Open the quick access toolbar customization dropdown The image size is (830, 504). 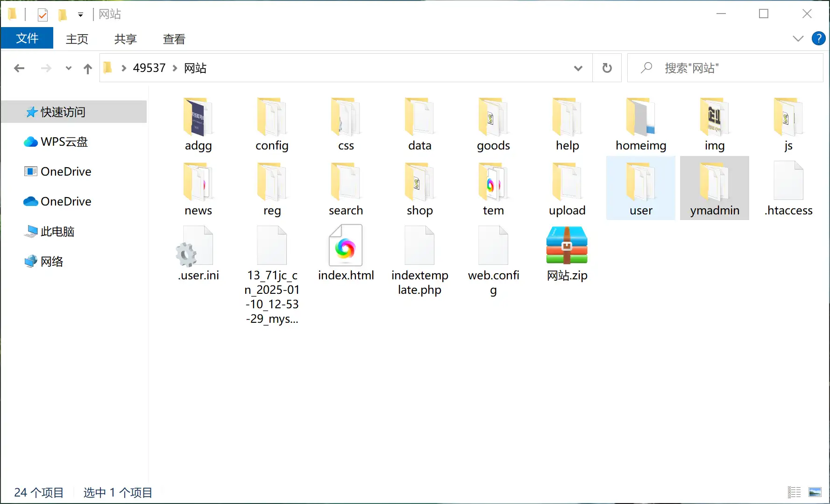pos(80,14)
